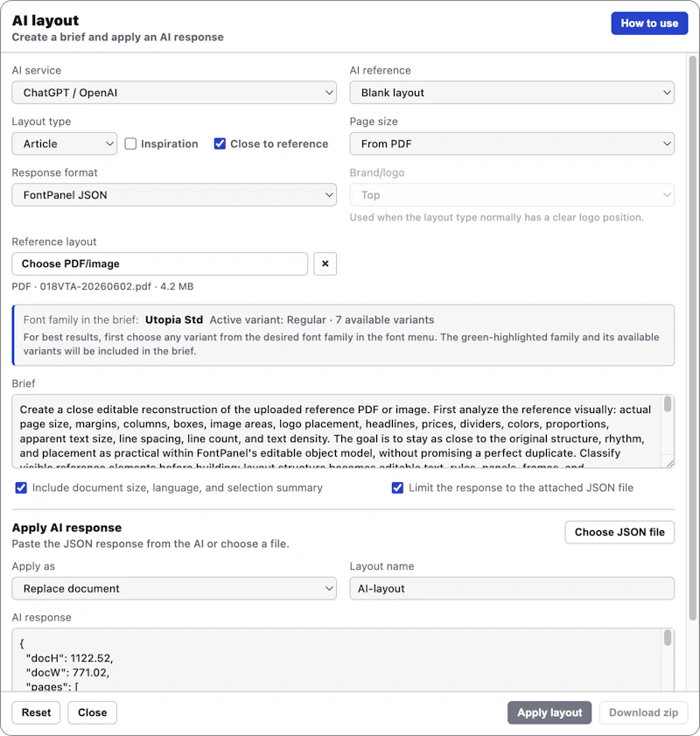This screenshot has width=700, height=736.
Task: Click the 'Reference layout' label
Action: (x=54, y=242)
